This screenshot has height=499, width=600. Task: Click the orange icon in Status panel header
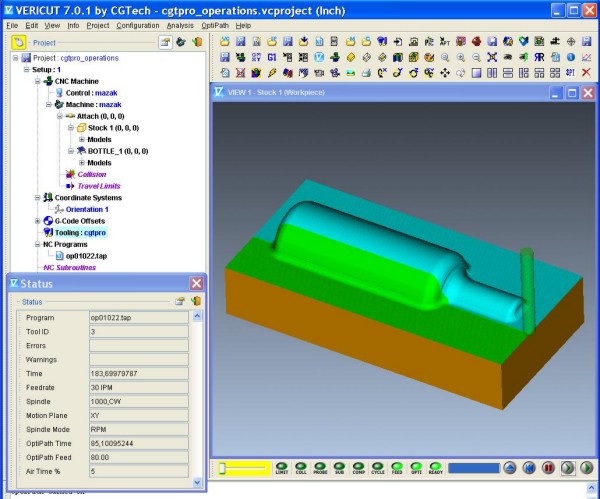coord(196,301)
